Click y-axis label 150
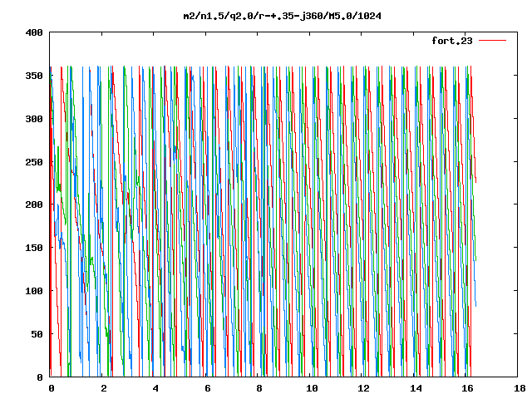Image resolution: width=532 pixels, height=399 pixels. pos(34,248)
